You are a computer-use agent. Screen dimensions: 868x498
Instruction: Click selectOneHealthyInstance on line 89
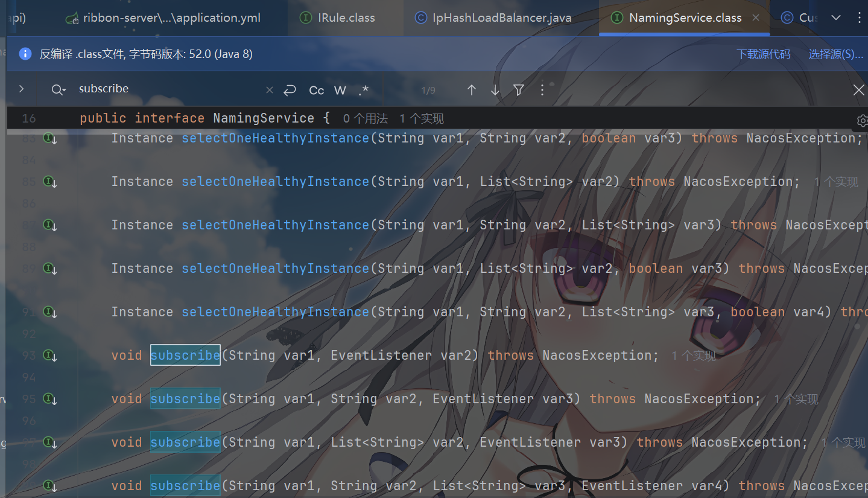point(276,268)
